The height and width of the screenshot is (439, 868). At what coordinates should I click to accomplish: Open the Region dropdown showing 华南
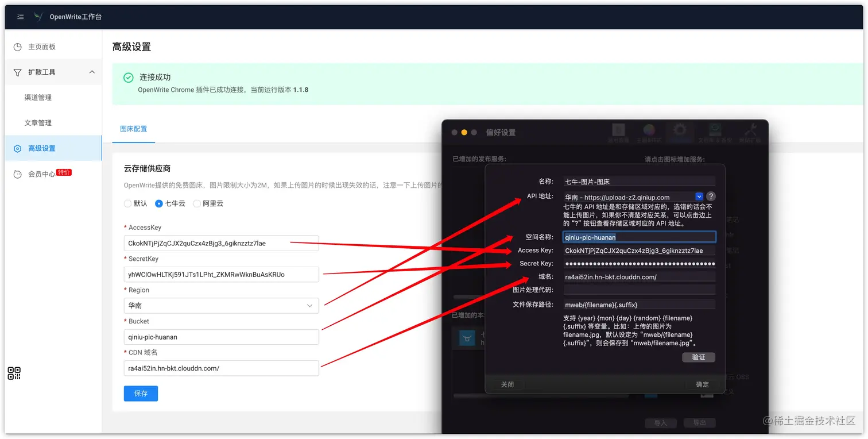click(x=221, y=306)
